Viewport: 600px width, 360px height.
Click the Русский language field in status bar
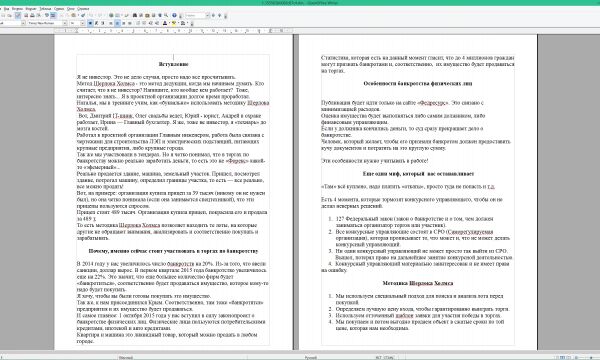(310, 357)
